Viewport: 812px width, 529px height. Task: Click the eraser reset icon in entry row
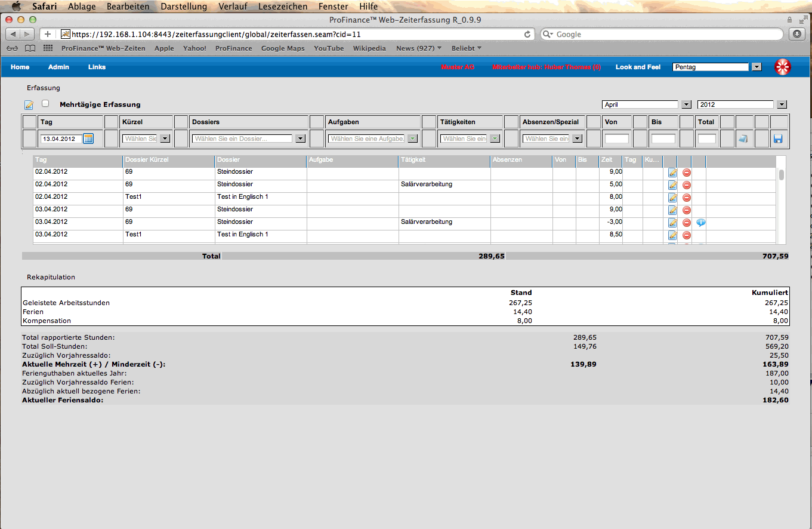(x=743, y=139)
